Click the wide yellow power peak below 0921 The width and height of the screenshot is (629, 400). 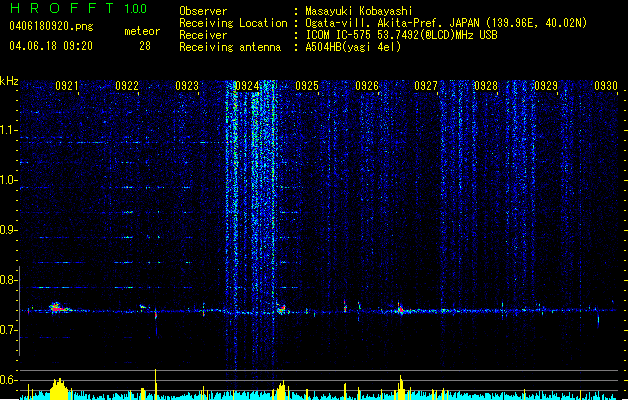coord(59,389)
